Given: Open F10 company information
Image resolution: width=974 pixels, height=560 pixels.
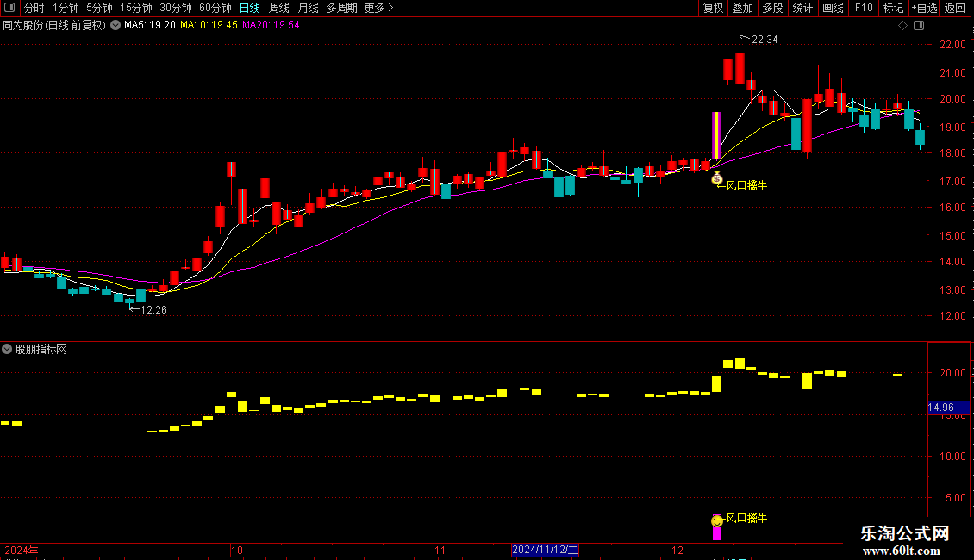Looking at the screenshot, I should 864,8.
